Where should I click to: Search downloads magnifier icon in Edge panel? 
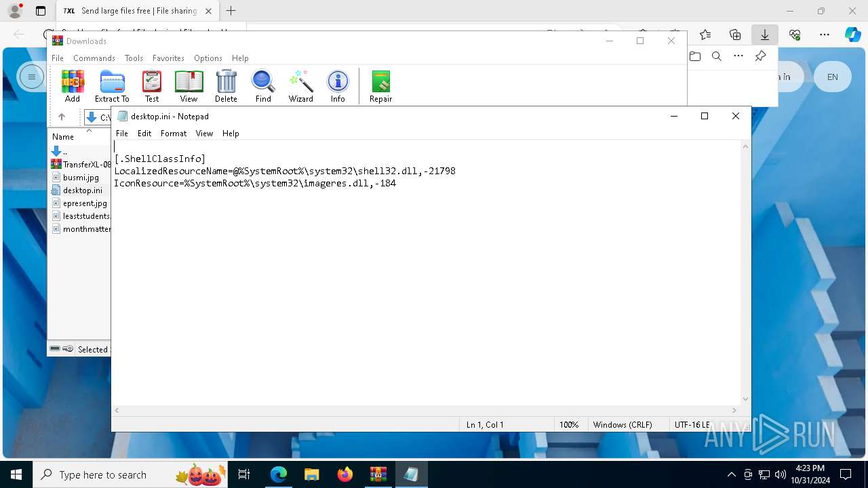pyautogui.click(x=717, y=56)
